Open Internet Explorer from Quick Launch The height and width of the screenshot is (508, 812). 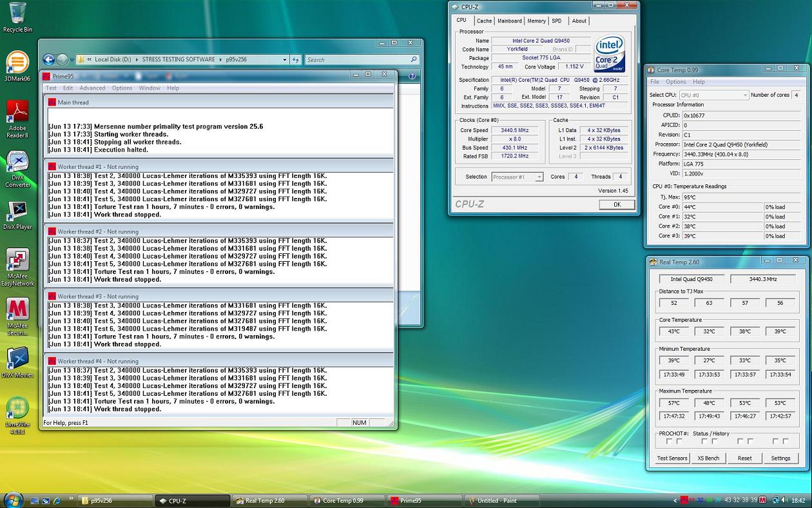click(x=57, y=500)
